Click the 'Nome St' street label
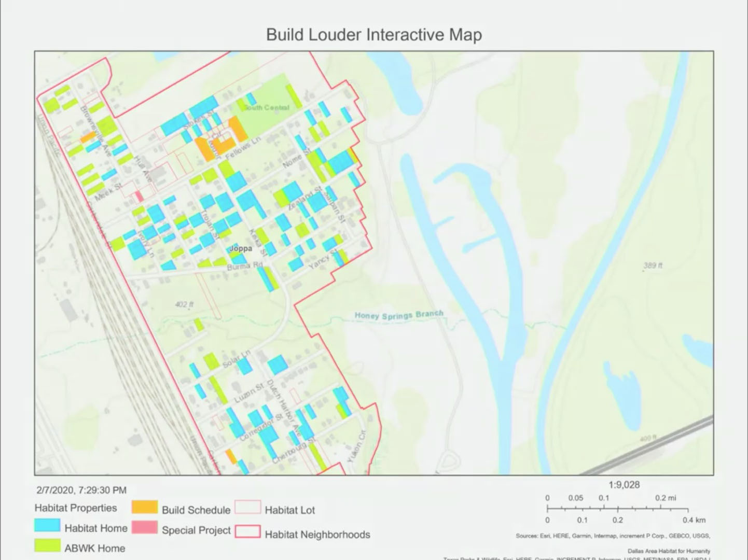 [296, 158]
